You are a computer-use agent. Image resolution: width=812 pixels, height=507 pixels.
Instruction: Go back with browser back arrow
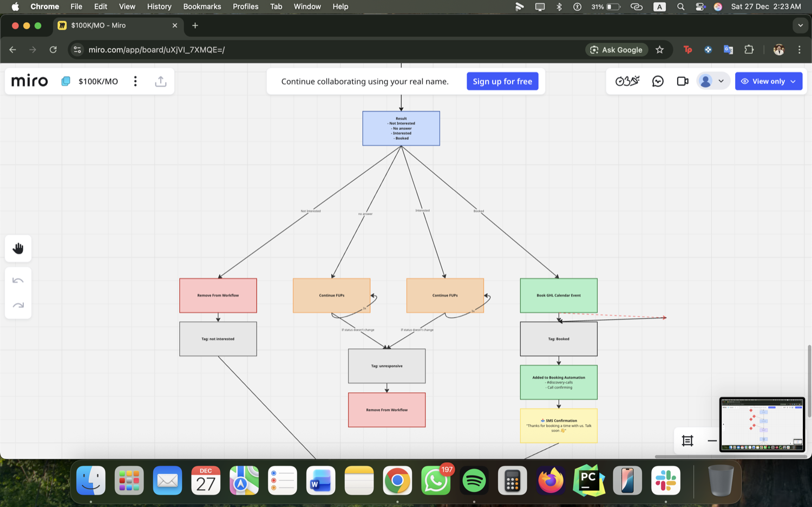pyautogui.click(x=12, y=50)
